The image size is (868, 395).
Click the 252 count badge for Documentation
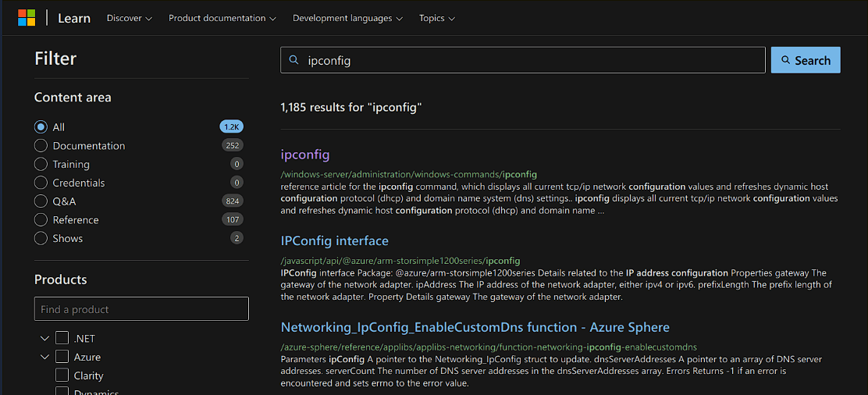(233, 146)
